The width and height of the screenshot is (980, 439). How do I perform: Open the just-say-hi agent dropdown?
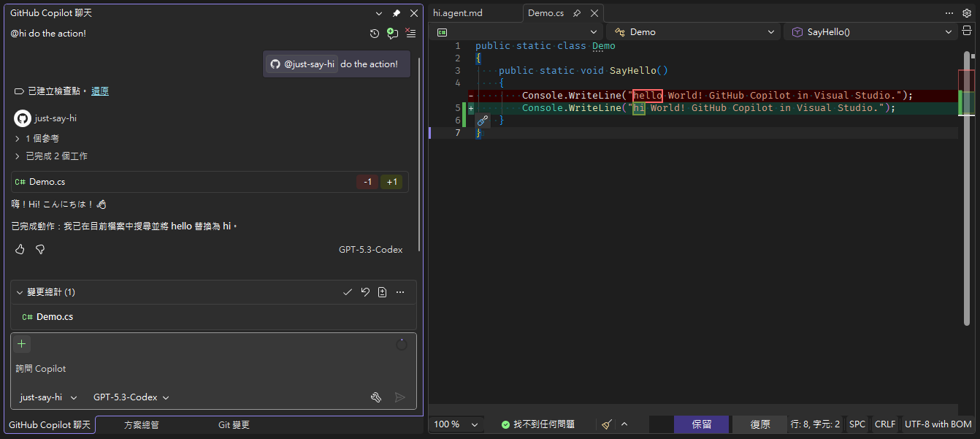click(48, 397)
